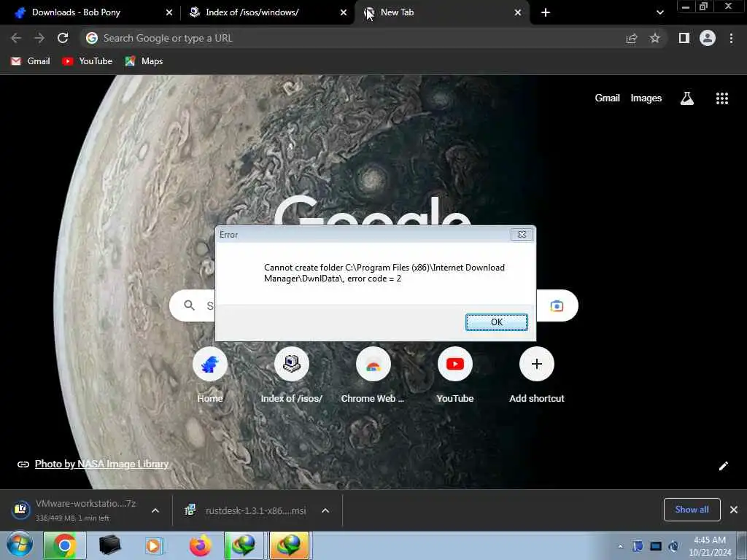Open the YouTube bookmark in bookmarks bar
The height and width of the screenshot is (560, 747).
pos(88,61)
